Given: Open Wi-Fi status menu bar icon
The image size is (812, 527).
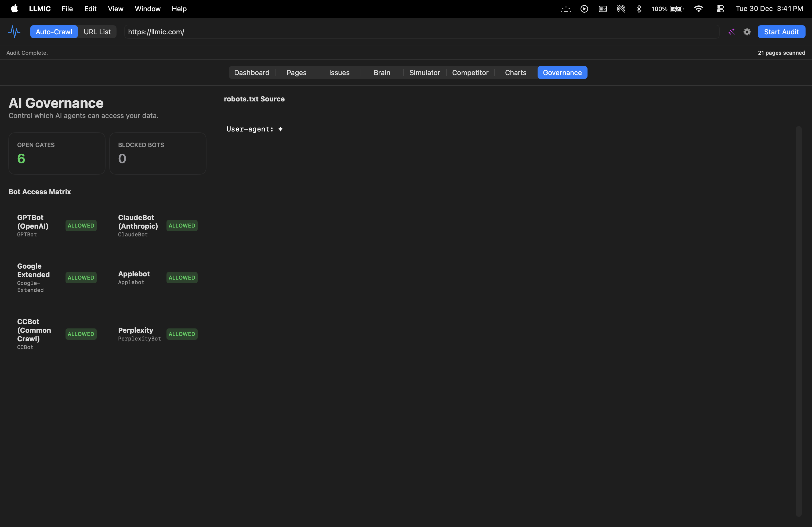Looking at the screenshot, I should tap(698, 9).
